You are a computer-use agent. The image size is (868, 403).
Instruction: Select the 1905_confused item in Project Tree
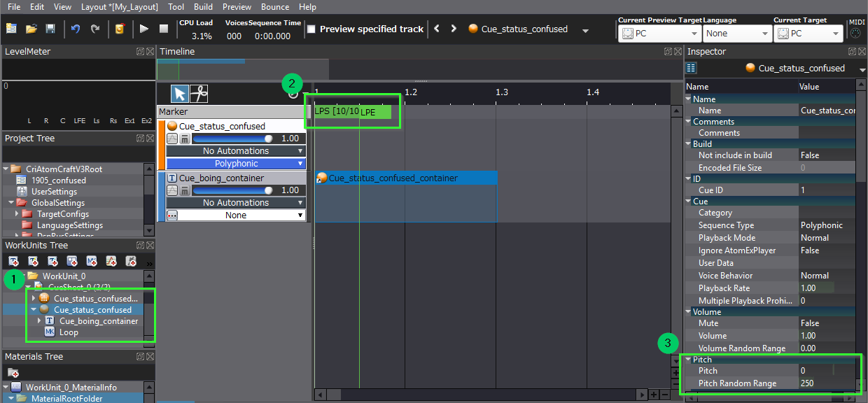(x=59, y=181)
